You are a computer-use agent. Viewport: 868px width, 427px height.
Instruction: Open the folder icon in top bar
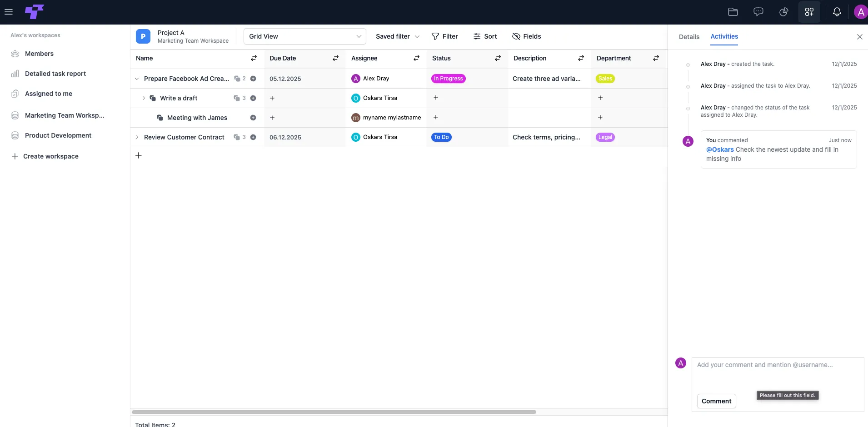click(x=733, y=12)
